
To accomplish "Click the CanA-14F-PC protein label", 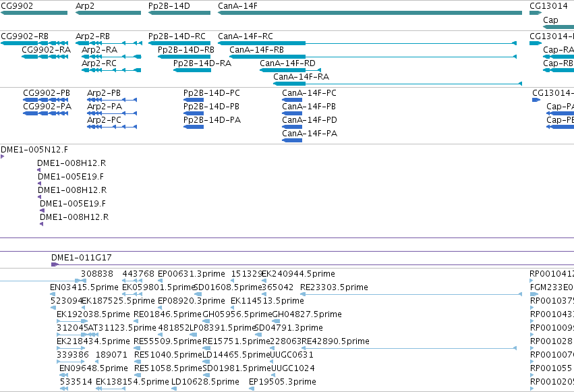I will [x=309, y=93].
